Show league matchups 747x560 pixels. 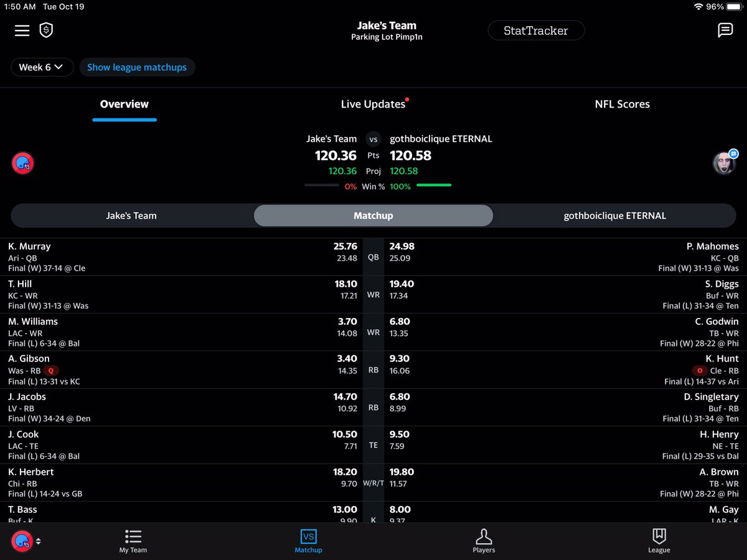click(x=137, y=67)
